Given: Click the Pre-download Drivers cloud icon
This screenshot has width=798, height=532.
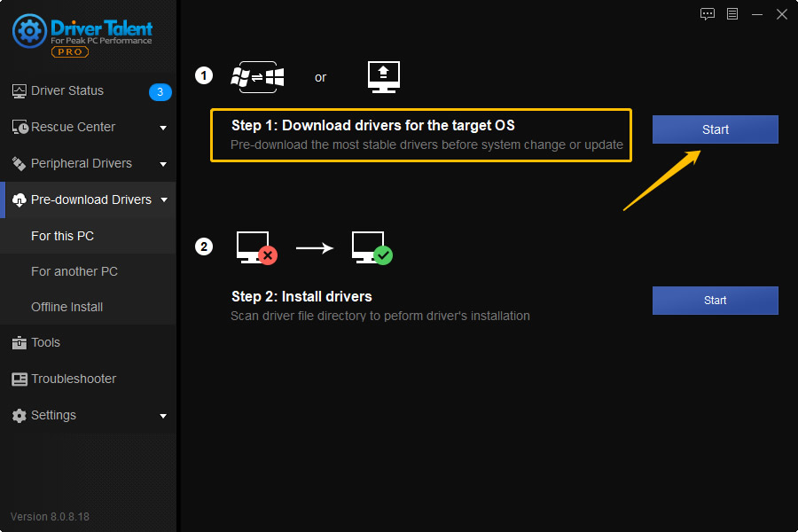Looking at the screenshot, I should tap(20, 200).
